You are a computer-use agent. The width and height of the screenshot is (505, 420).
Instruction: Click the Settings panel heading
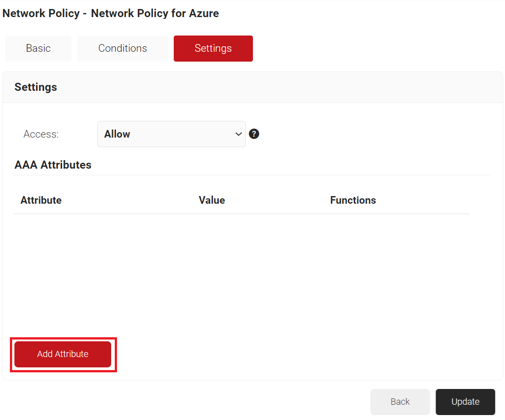click(x=36, y=87)
